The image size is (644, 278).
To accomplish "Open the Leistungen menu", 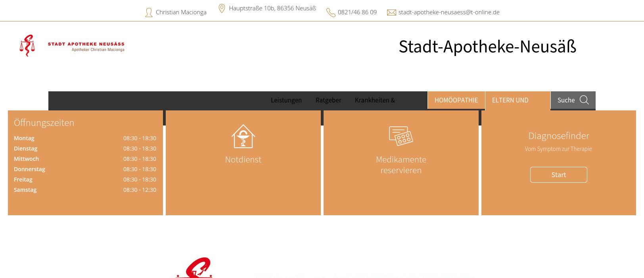I will [x=286, y=100].
